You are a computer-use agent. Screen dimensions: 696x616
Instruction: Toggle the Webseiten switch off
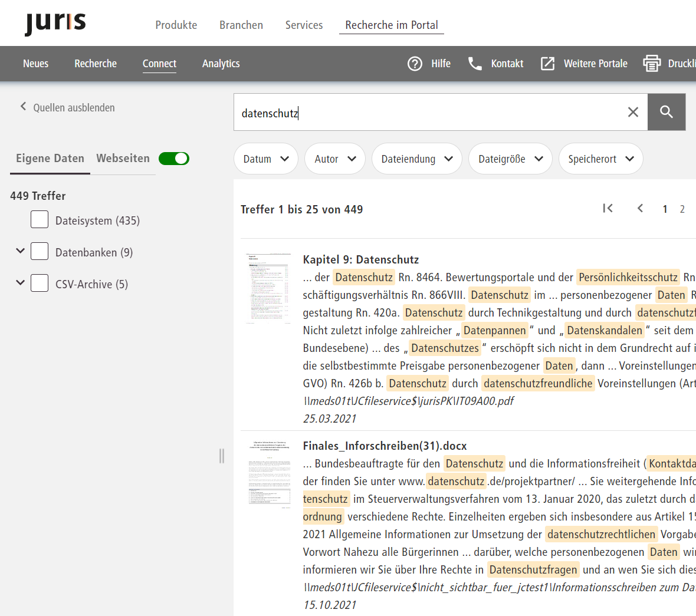point(174,159)
